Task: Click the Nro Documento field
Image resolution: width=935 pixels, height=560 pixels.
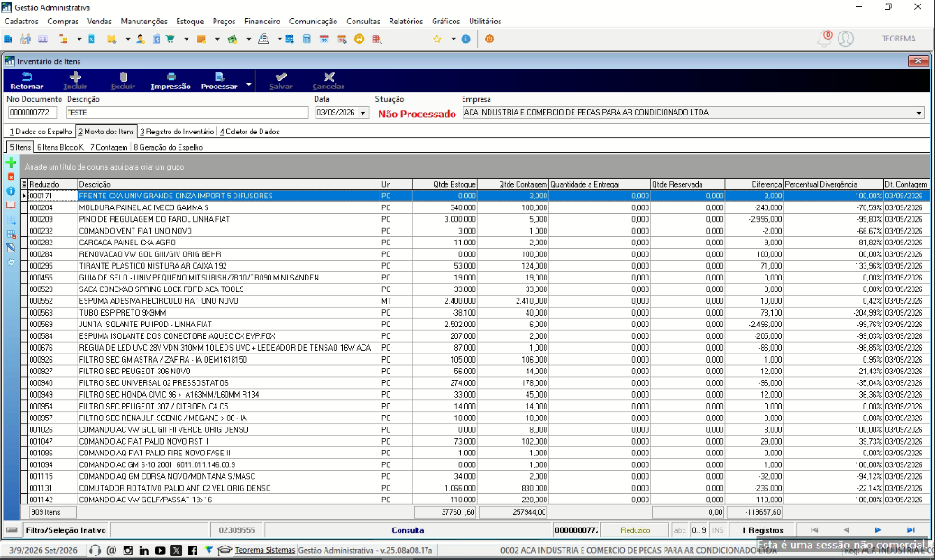Action: pos(32,113)
